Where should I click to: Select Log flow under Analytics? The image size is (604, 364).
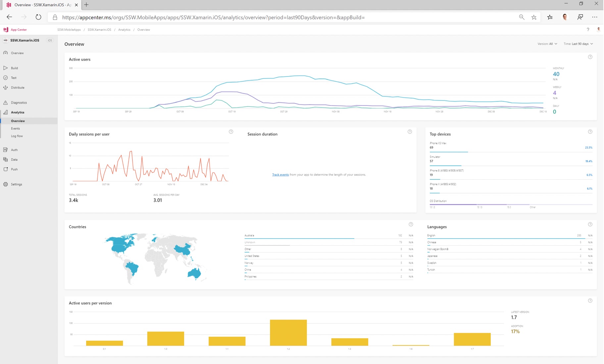17,136
